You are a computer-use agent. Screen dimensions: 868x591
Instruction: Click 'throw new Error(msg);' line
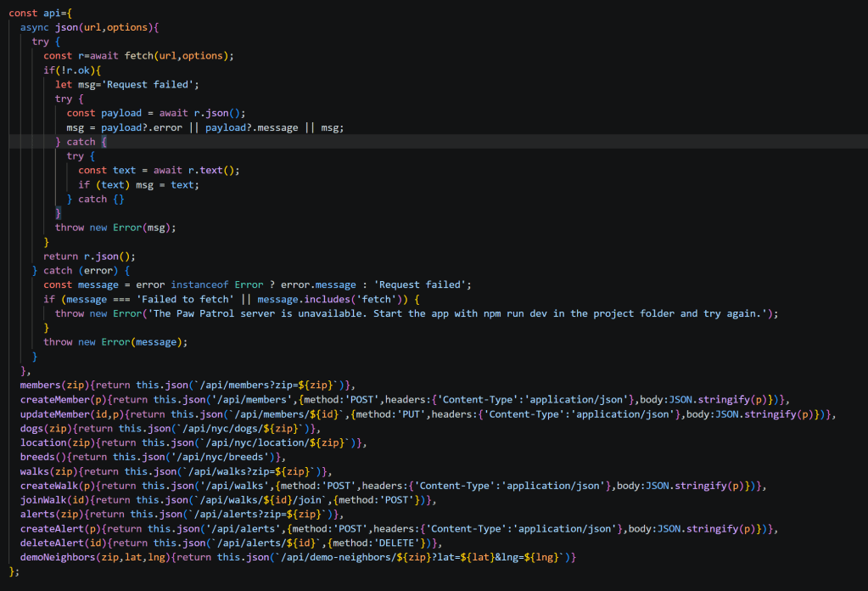pyautogui.click(x=115, y=228)
